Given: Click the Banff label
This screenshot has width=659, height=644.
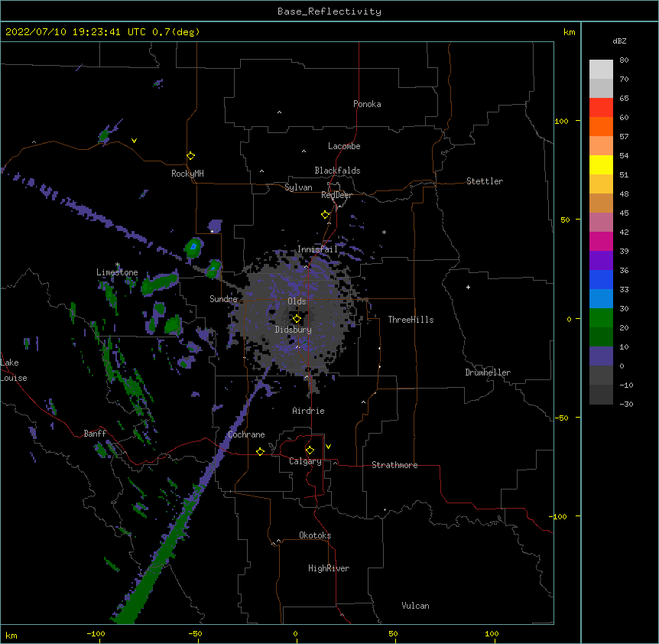Looking at the screenshot, I should pyautogui.click(x=95, y=434).
